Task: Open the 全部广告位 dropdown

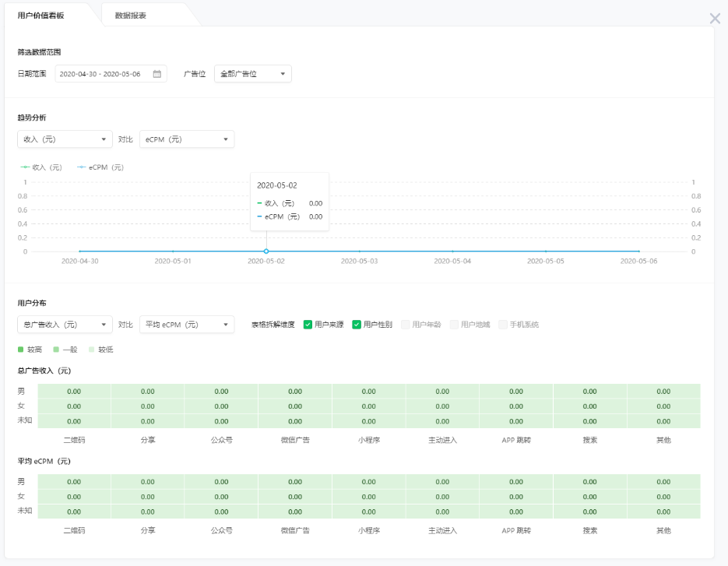Action: tap(252, 74)
